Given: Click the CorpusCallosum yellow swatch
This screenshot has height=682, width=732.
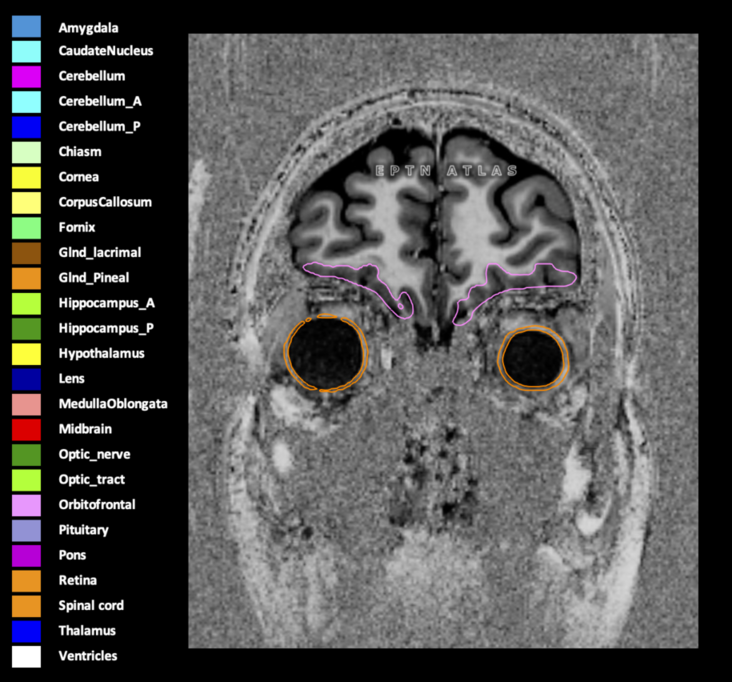Looking at the screenshot, I should click(26, 203).
